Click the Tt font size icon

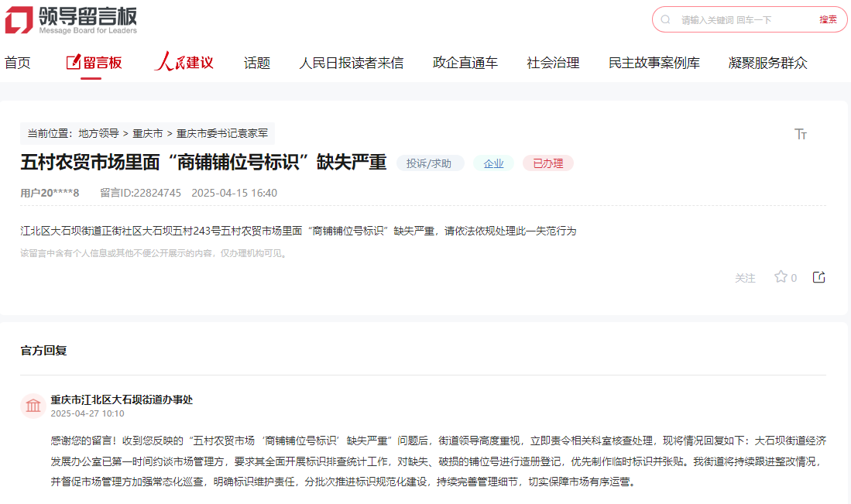click(801, 133)
